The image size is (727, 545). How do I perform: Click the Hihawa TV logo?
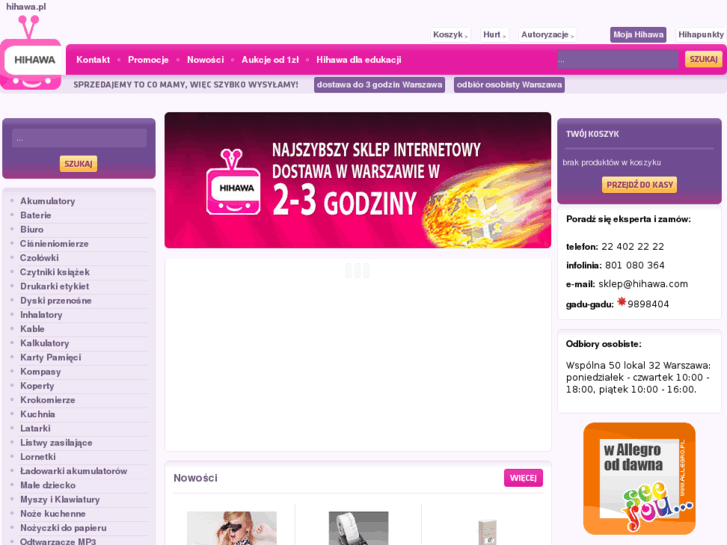pos(31,53)
